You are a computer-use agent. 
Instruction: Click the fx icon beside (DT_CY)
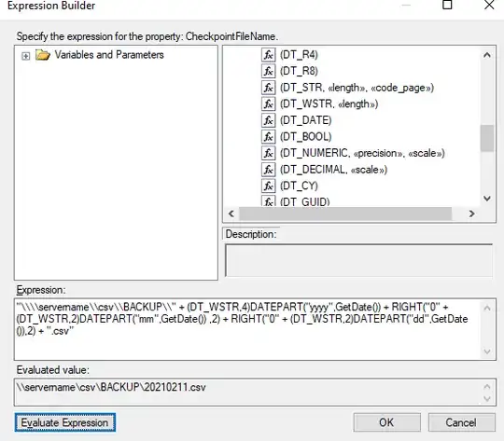coord(268,186)
